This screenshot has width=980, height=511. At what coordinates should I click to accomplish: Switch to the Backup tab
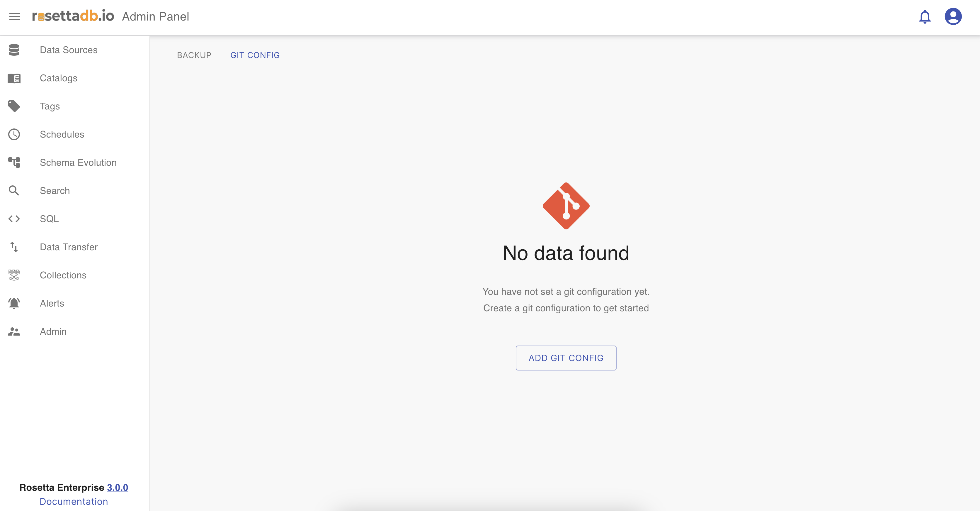pos(194,55)
